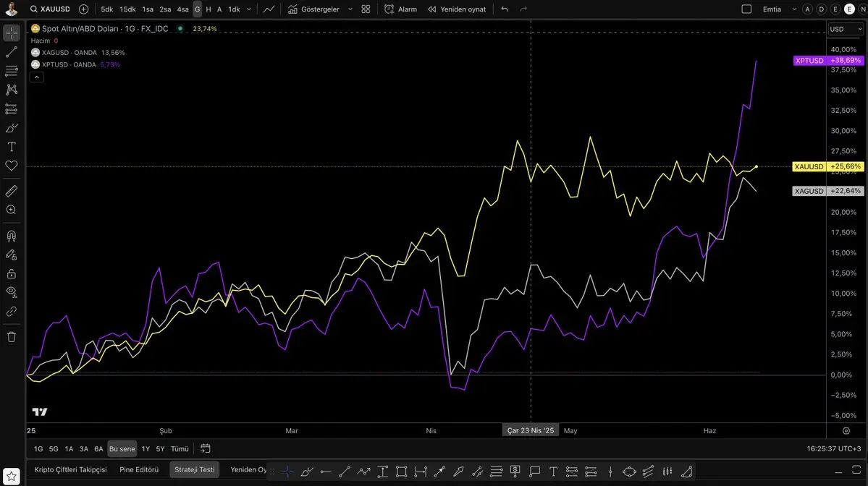This screenshot has width=868, height=486.
Task: Select the 15dk timeframe
Action: (128, 9)
